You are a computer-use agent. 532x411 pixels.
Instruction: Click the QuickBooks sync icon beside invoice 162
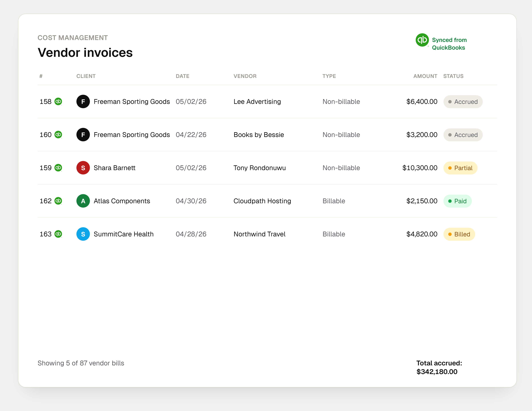pyautogui.click(x=58, y=201)
